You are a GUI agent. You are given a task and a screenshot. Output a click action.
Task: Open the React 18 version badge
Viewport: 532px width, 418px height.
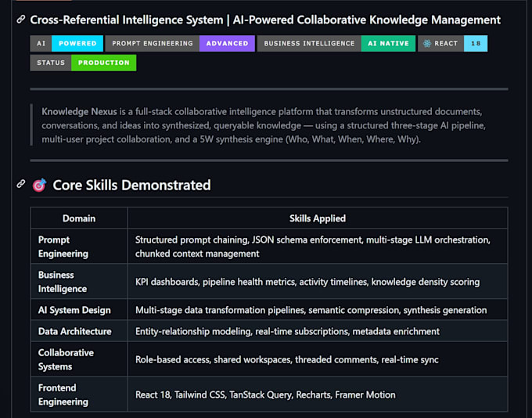[x=453, y=44]
